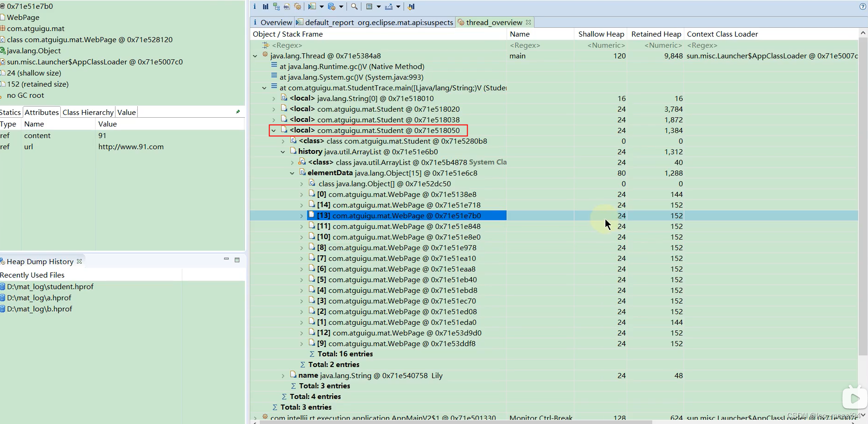Open the Help question mark icon
The height and width of the screenshot is (424, 868).
pos(863,6)
